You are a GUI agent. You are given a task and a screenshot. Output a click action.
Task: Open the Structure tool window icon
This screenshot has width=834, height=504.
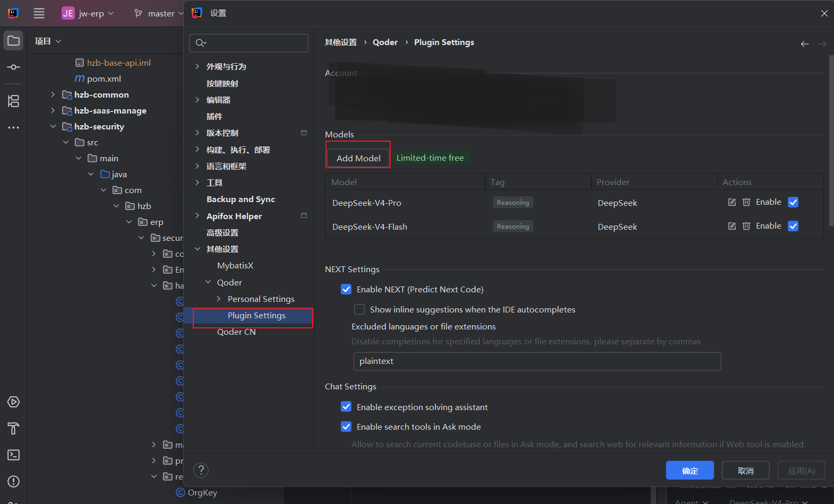pos(13,101)
